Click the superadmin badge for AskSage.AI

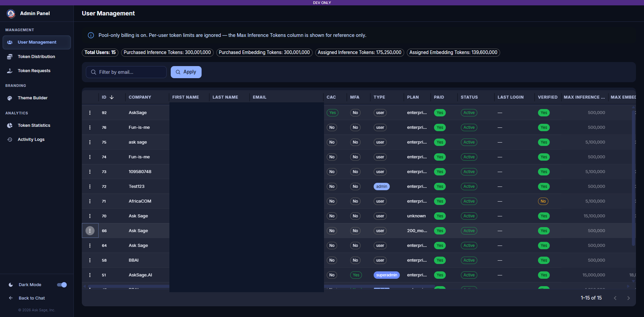coord(387,275)
